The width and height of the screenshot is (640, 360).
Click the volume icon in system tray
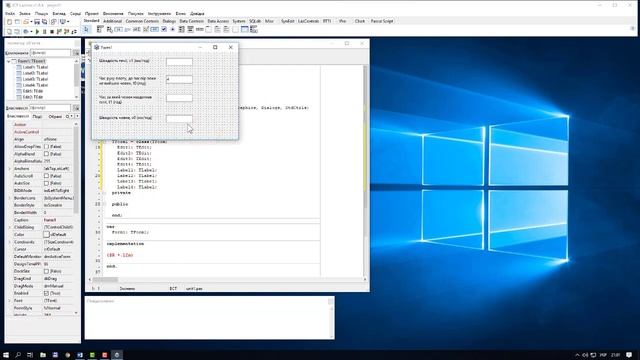tap(585, 355)
